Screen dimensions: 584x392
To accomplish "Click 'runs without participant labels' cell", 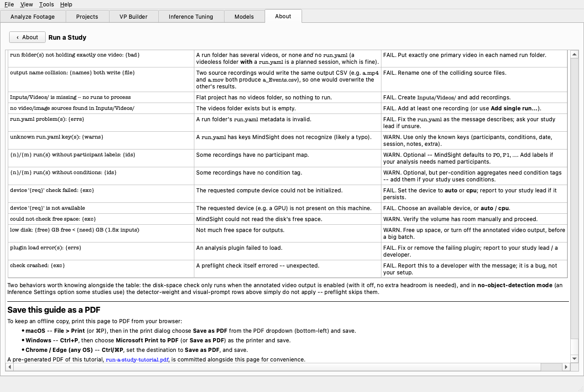I will (101, 158).
